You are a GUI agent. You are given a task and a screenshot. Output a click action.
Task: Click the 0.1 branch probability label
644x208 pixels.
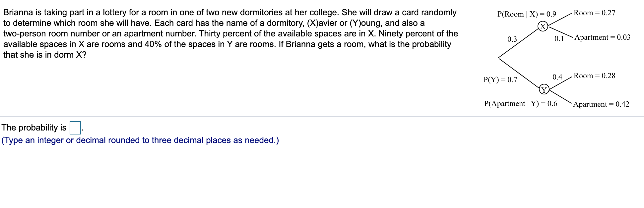[x=559, y=39]
